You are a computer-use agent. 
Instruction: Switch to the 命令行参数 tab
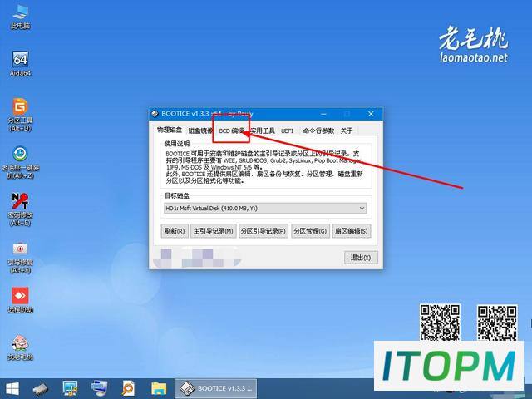(x=318, y=131)
